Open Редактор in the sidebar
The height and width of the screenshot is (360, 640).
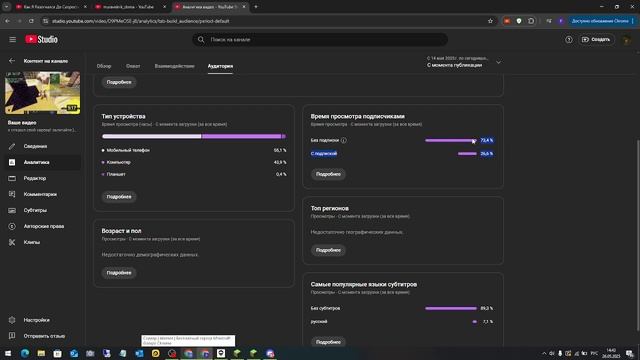(42, 178)
